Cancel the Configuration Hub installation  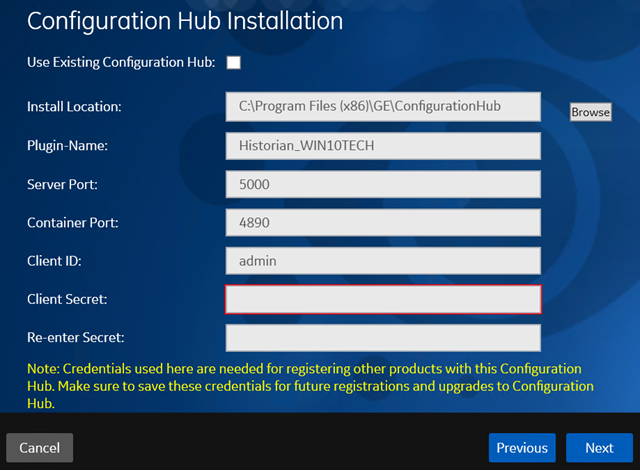click(40, 448)
